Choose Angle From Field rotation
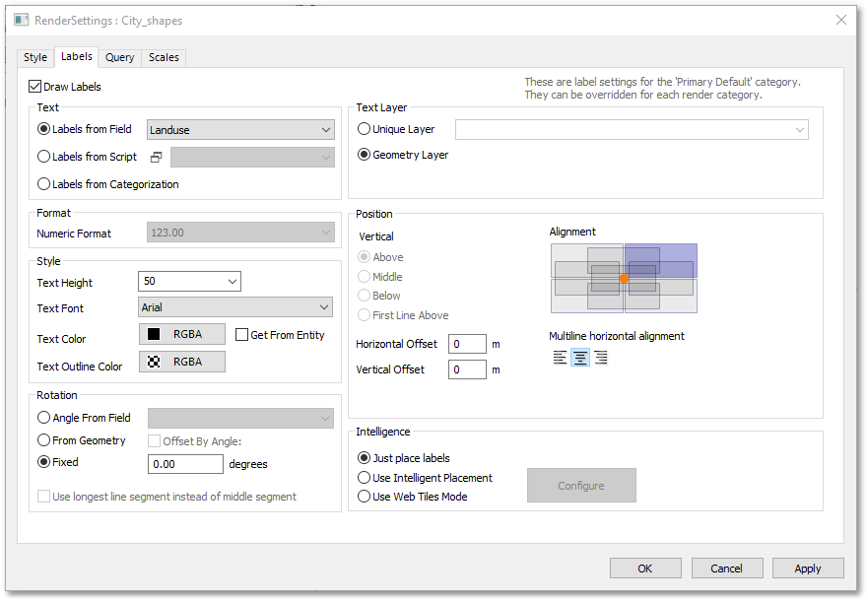Screen dimensions: 868x602 [43, 418]
